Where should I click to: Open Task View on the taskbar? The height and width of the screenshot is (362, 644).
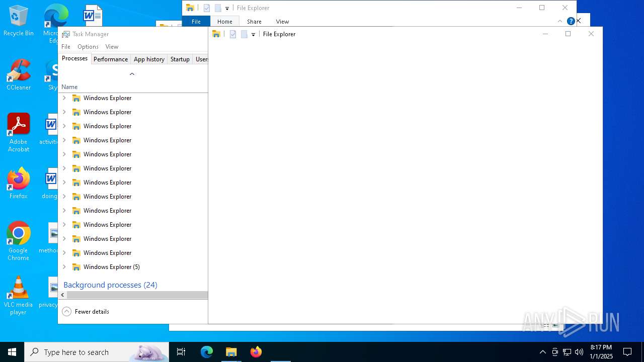[x=181, y=352]
